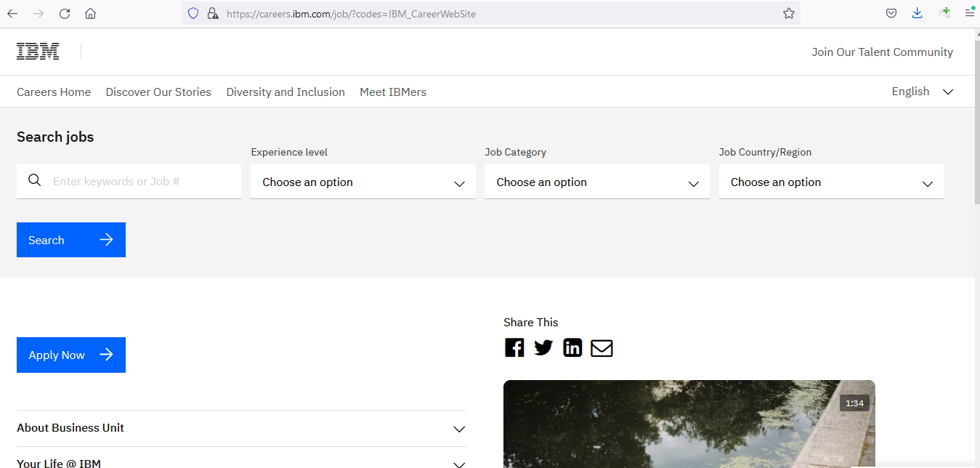Share this job on LinkedIn

point(572,347)
